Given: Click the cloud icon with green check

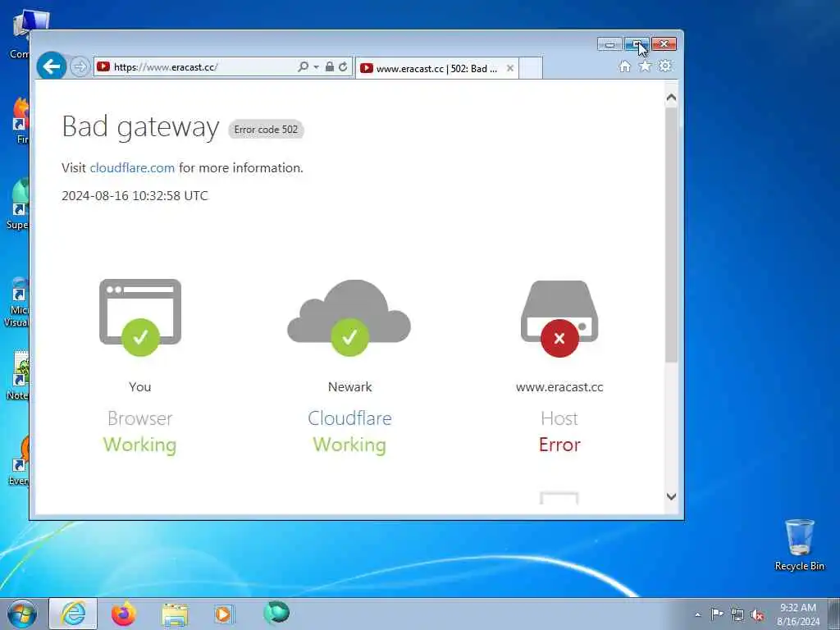Looking at the screenshot, I should [349, 317].
